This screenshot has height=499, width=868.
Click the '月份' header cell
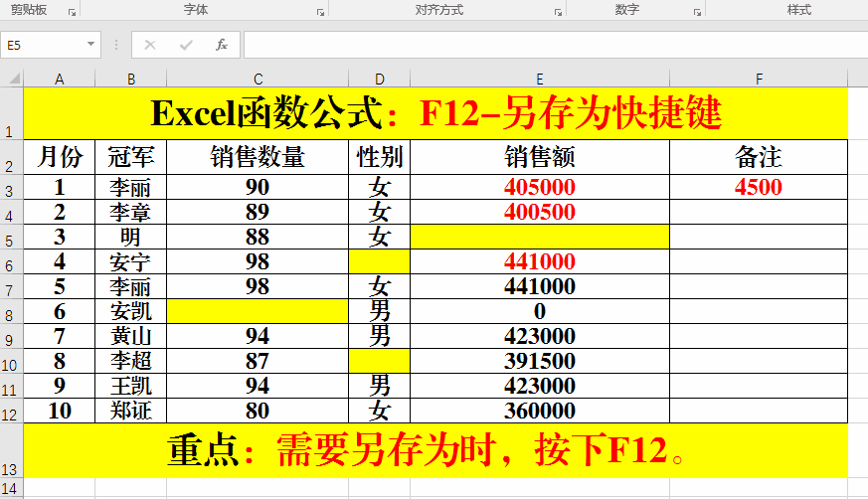60,157
